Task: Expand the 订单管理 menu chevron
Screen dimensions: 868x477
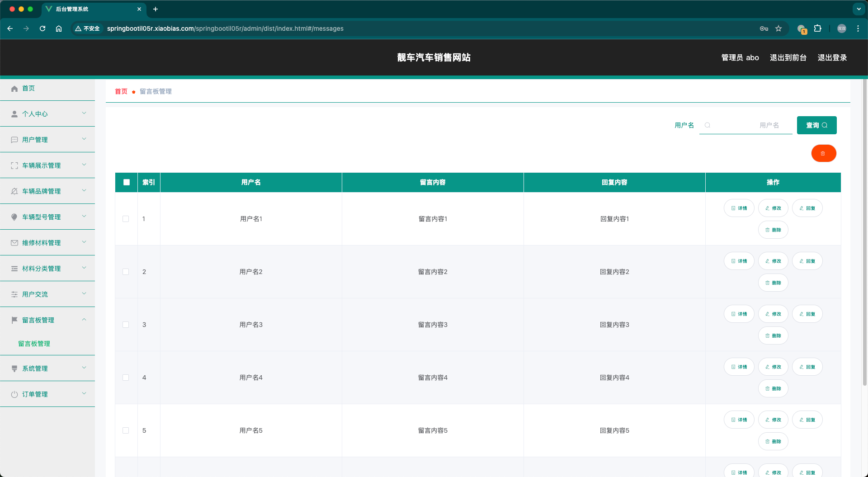Action: 84,393
